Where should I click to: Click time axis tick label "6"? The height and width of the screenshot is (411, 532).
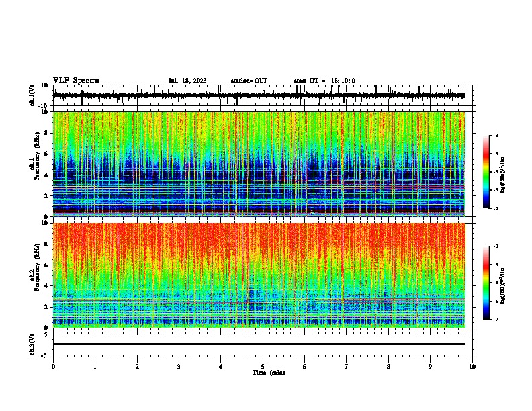click(304, 367)
